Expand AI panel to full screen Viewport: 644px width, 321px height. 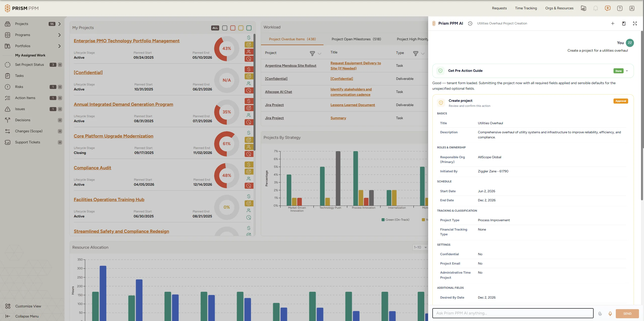pos(635,23)
